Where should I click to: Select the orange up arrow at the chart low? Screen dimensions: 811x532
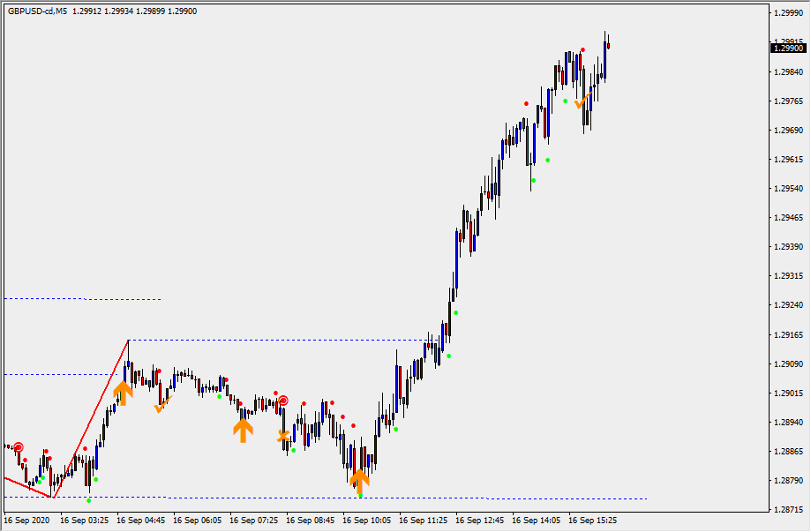point(358,481)
